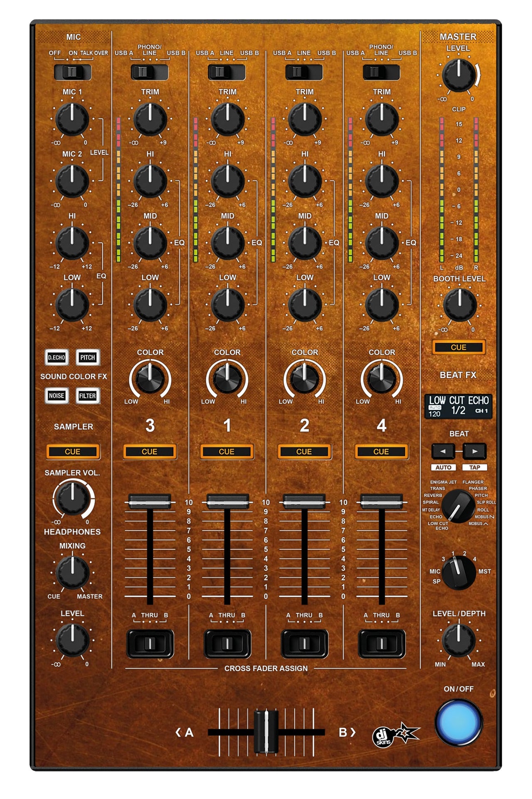Click the headphones MIXING knob

(x=72, y=573)
